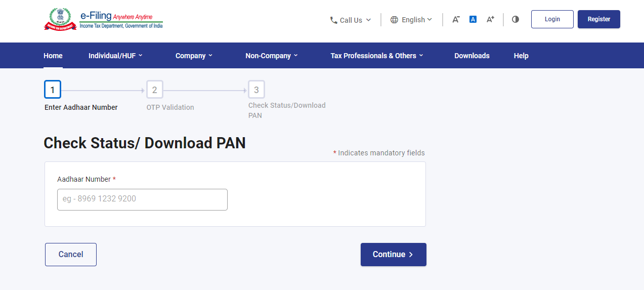Click the 'Enter Aadhaar Number' step label
The height and width of the screenshot is (290, 644).
tap(81, 107)
